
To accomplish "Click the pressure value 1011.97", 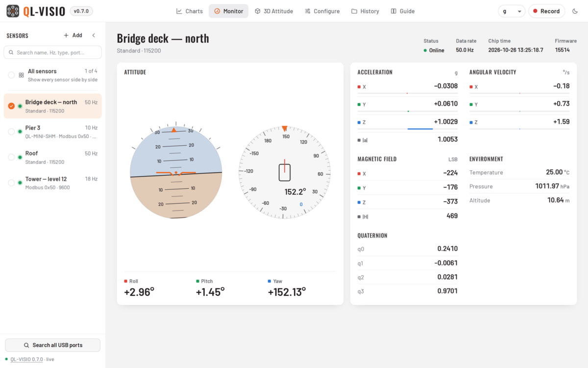I will [547, 186].
